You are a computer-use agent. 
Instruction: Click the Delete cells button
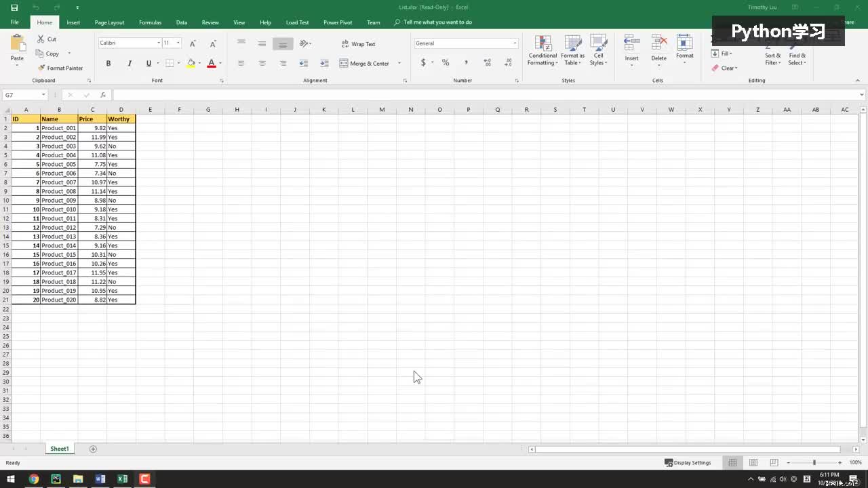(x=658, y=50)
